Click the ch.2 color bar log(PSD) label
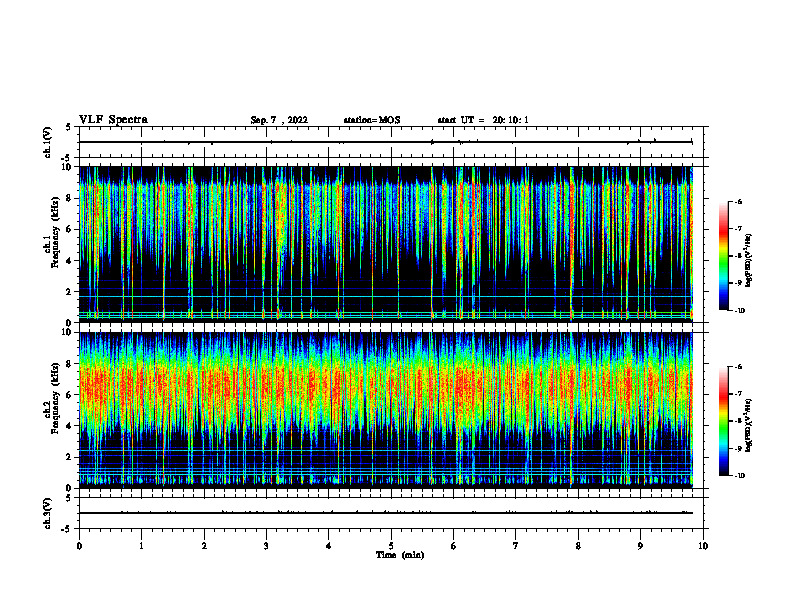792x612 pixels. pyautogui.click(x=748, y=425)
